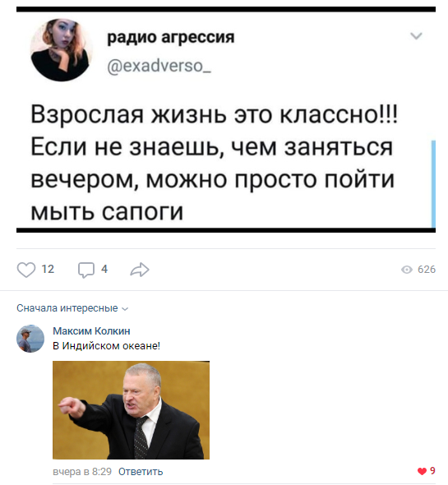Click the views eye icon
448x485 pixels.
pos(407,270)
